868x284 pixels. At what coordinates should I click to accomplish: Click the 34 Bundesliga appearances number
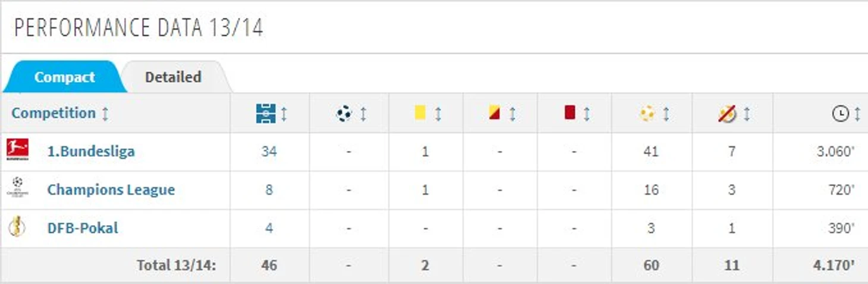coord(269,151)
